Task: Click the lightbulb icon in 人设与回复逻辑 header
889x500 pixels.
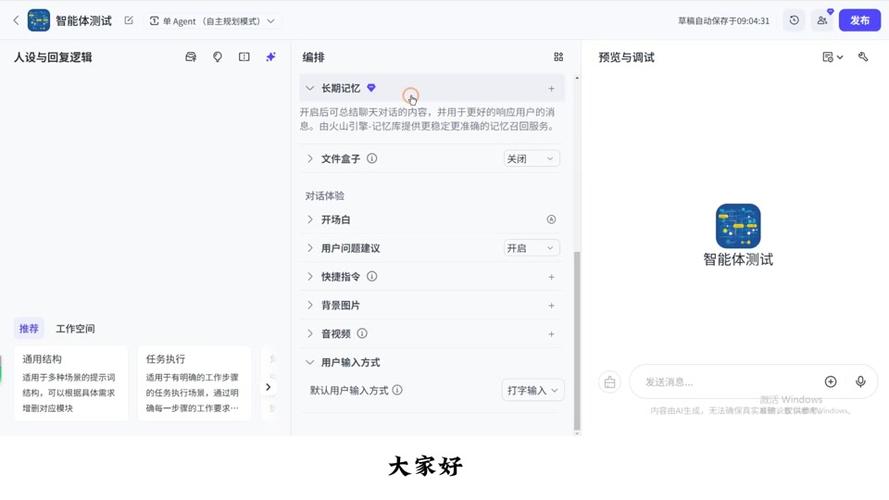Action: [217, 57]
